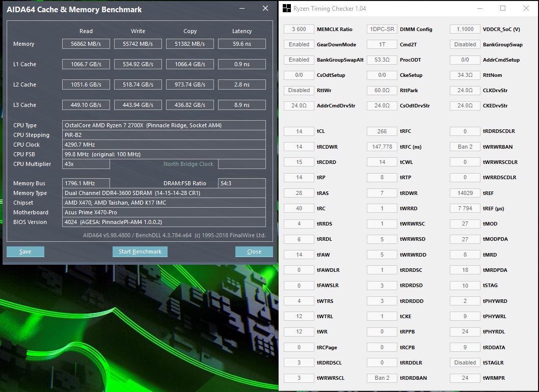This screenshot has height=392, width=539.
Task: Click the Chipset AMD X470 field
Action: click(x=164, y=202)
